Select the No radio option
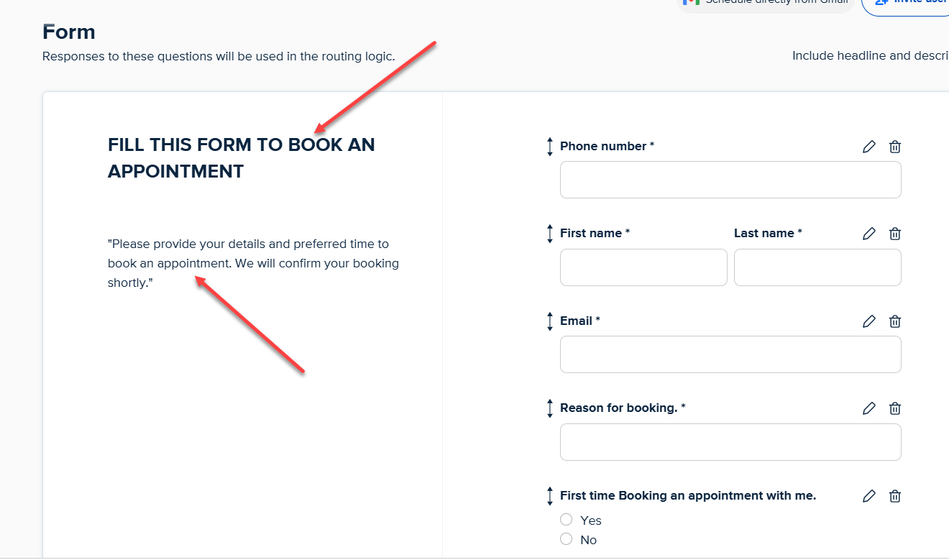The height and width of the screenshot is (560, 949). pyautogui.click(x=567, y=539)
